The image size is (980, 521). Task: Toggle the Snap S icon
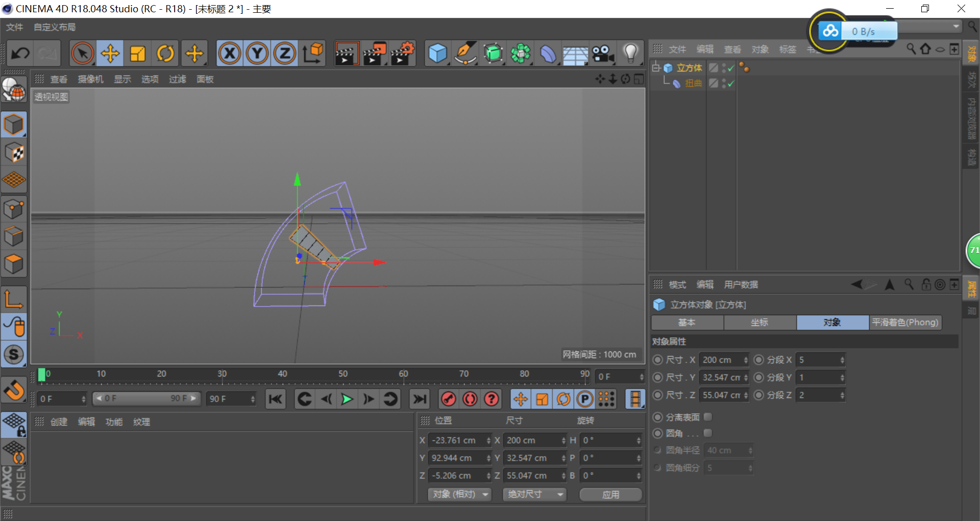[x=14, y=354]
